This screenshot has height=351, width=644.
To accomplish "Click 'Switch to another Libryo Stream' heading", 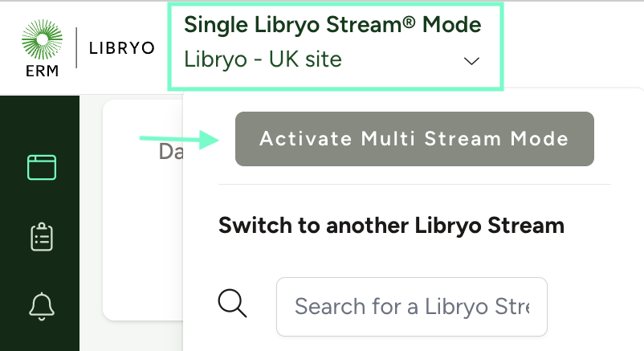I will (391, 225).
